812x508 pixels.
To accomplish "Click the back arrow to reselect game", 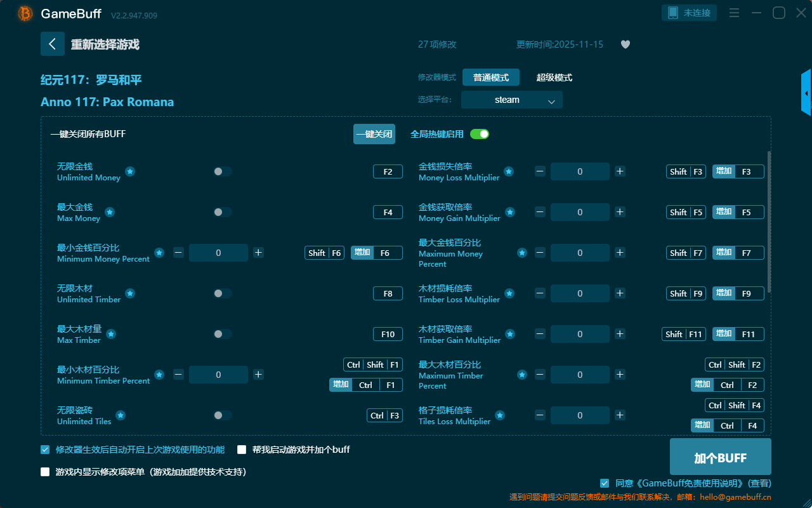I will click(53, 44).
